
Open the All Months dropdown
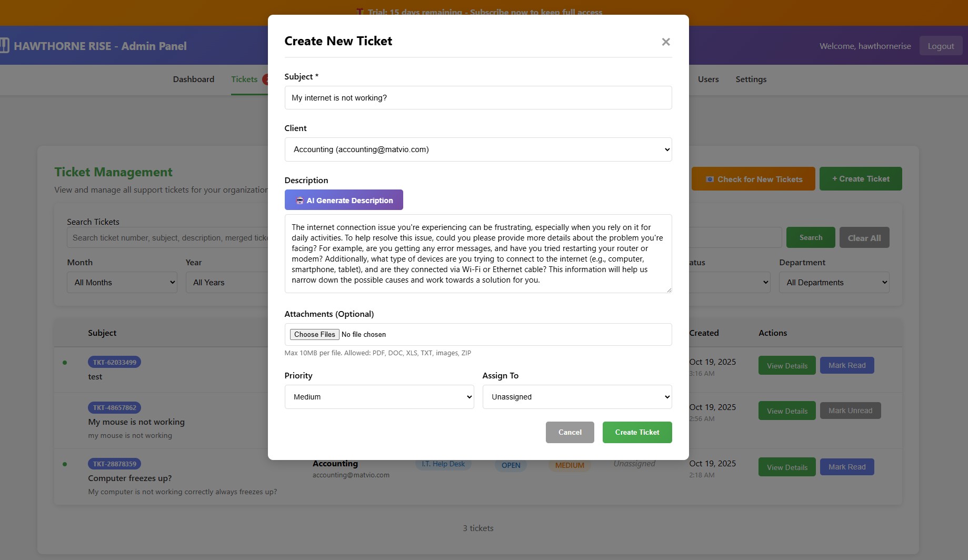(x=122, y=283)
